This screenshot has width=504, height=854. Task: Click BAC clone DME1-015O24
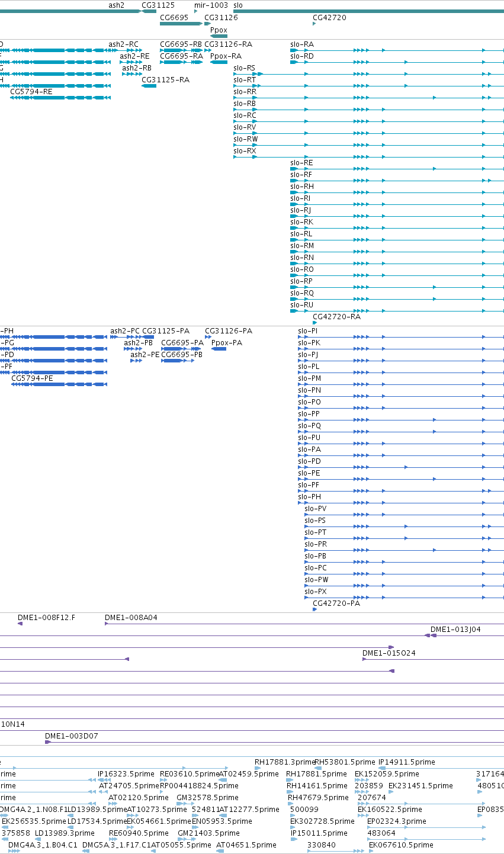pos(389,653)
